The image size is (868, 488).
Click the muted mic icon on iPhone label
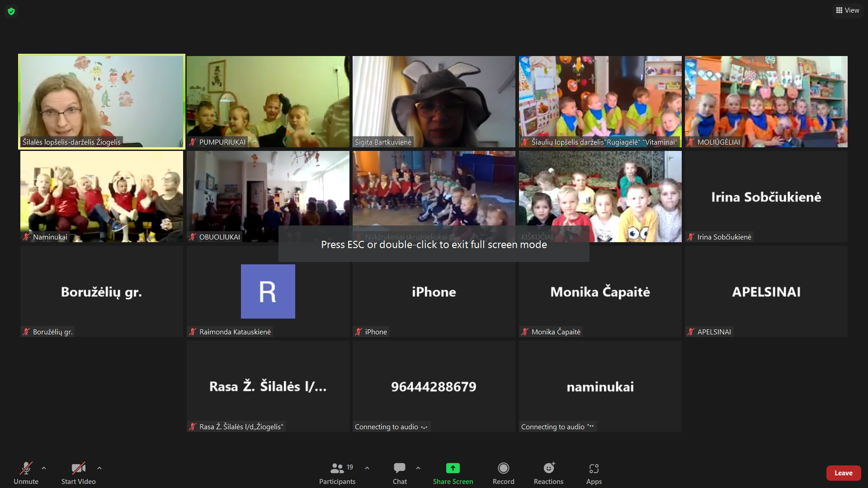point(359,332)
